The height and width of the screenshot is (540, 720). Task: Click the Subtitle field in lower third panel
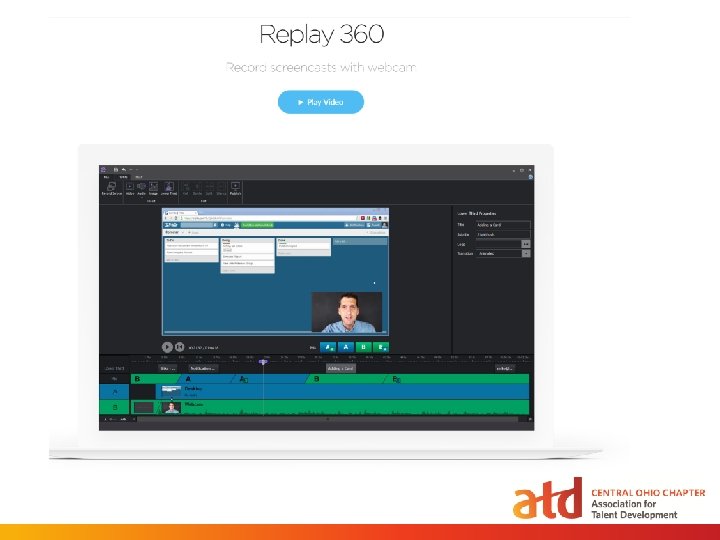pyautogui.click(x=503, y=235)
